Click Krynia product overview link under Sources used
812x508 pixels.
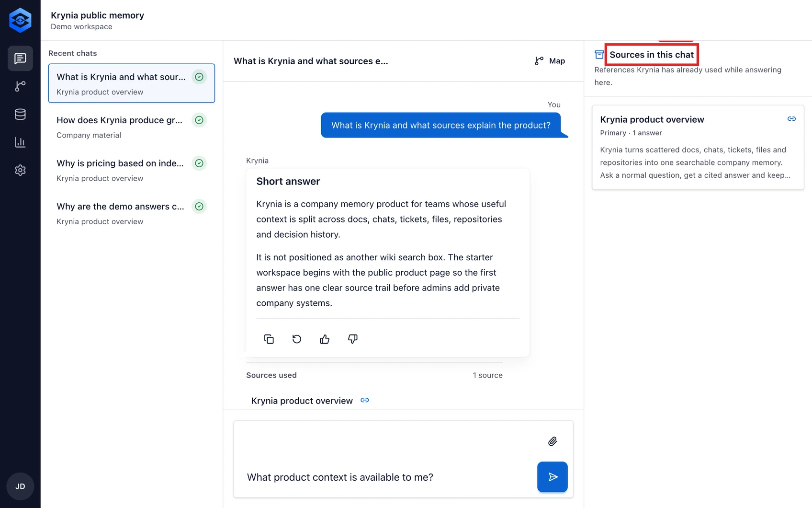tap(302, 401)
